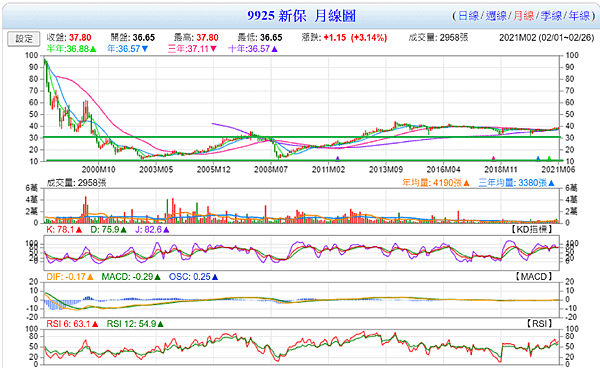Click the 漲跌 +1.15 (+3.14%) change value
This screenshot has width=600, height=368.
344,37
